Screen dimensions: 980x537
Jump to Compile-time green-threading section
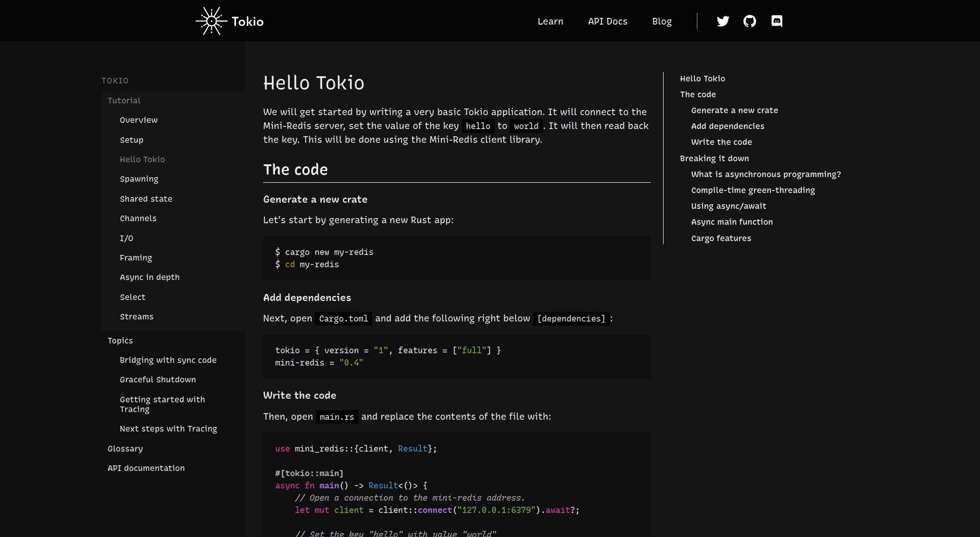click(753, 190)
